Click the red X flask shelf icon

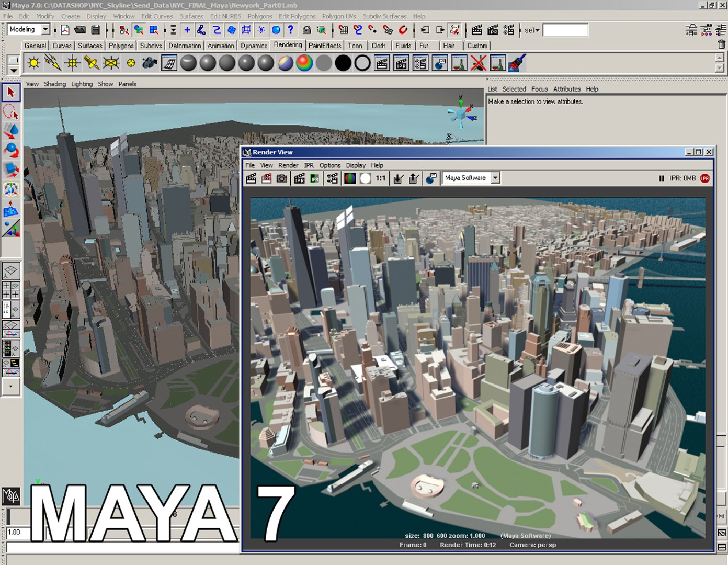pos(478,63)
